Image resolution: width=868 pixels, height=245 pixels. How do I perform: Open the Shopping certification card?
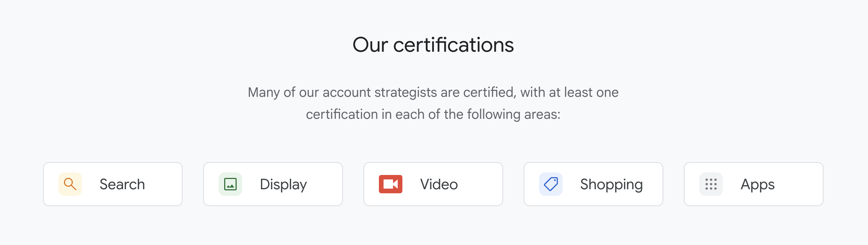click(593, 184)
